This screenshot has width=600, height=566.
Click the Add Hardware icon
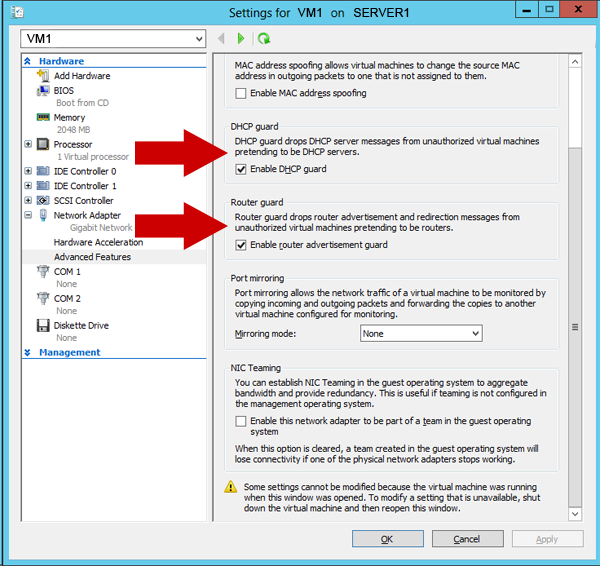click(x=43, y=75)
